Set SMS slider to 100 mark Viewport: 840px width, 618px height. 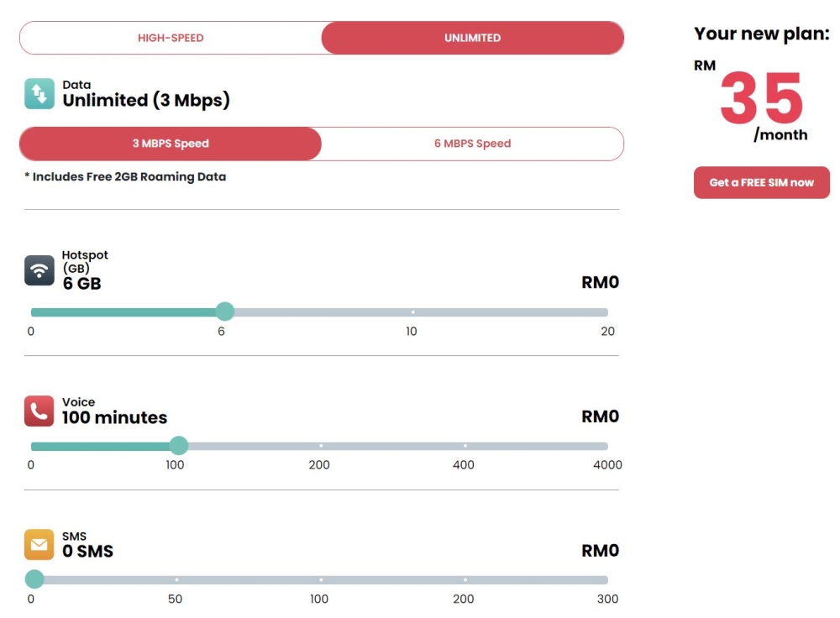tap(321, 579)
